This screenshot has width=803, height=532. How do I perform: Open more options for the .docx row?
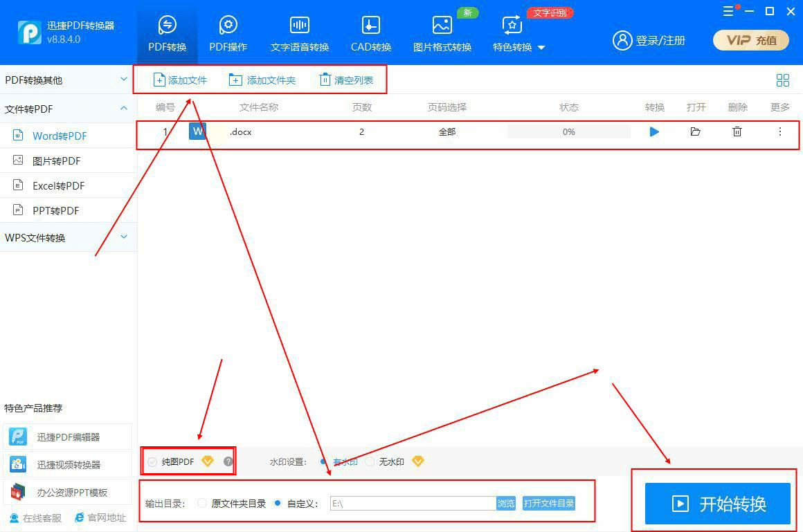coord(780,131)
